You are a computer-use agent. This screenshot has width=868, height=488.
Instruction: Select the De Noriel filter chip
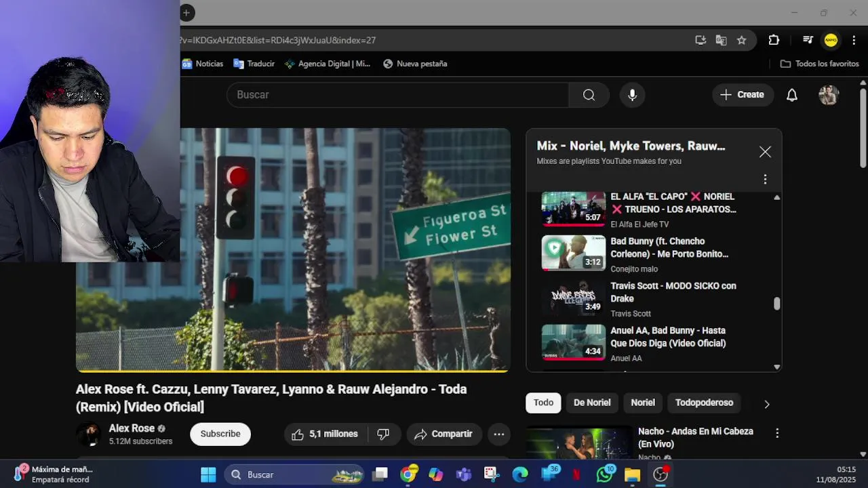click(x=592, y=403)
